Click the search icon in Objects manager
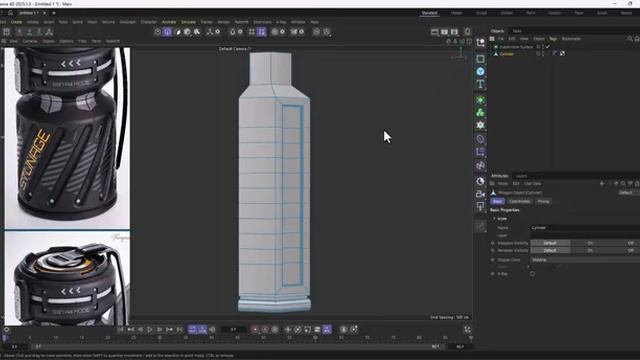The image size is (640, 360). [630, 39]
